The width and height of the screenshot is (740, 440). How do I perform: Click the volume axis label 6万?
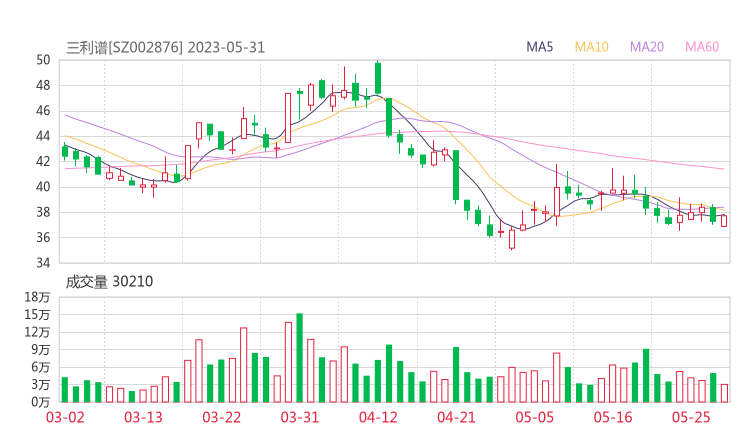point(41,367)
